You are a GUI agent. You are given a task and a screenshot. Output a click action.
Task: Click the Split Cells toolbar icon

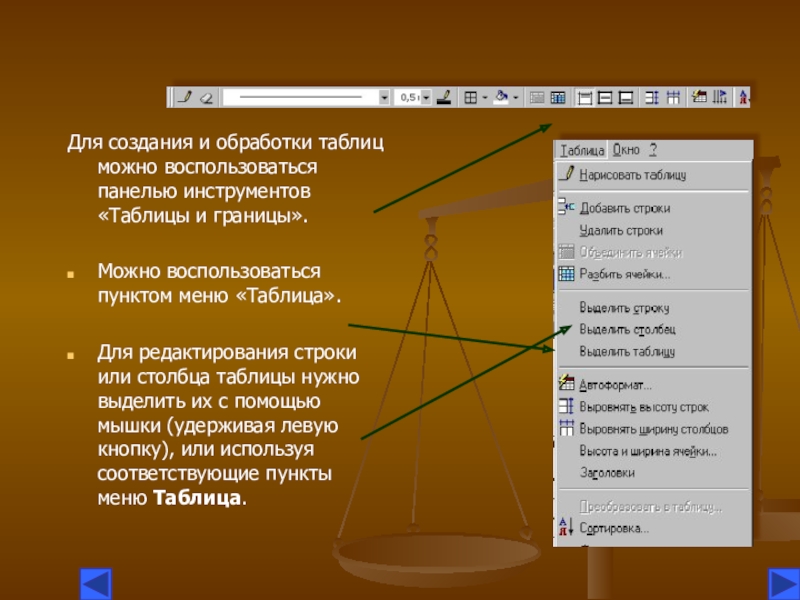[558, 97]
